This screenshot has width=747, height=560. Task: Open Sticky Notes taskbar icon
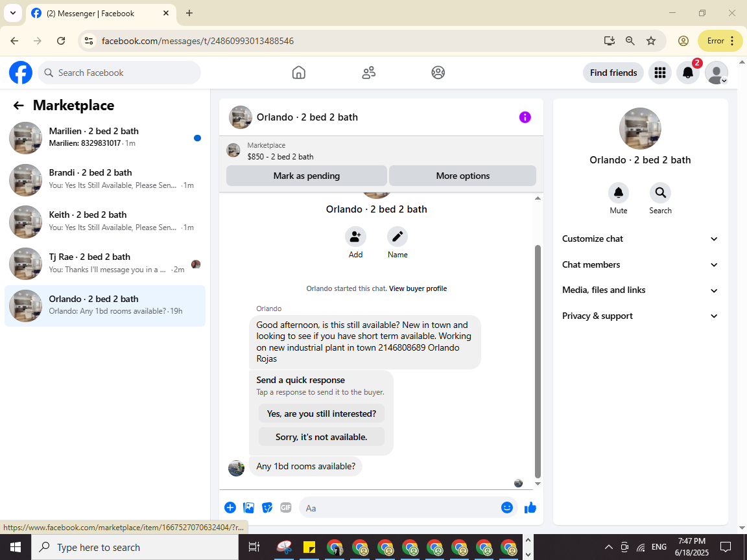pos(310,547)
